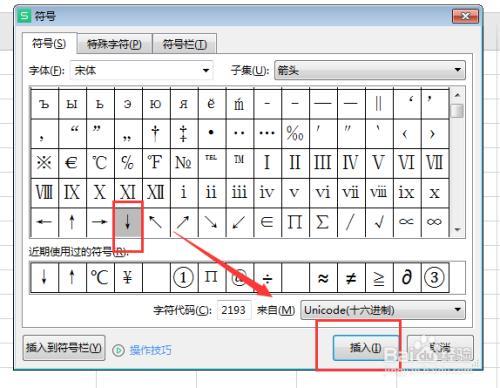Click the 插入(I) insert button
This screenshot has height=388, width=500.
pos(365,348)
